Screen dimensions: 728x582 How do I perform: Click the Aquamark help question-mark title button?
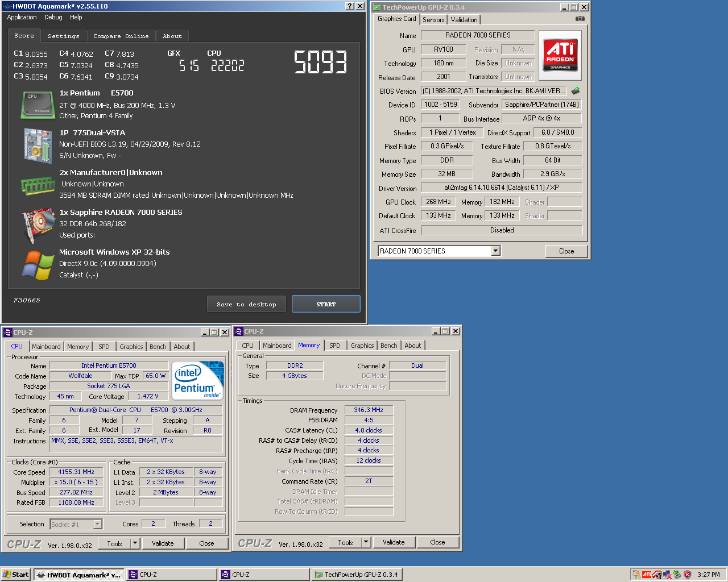(350, 6)
